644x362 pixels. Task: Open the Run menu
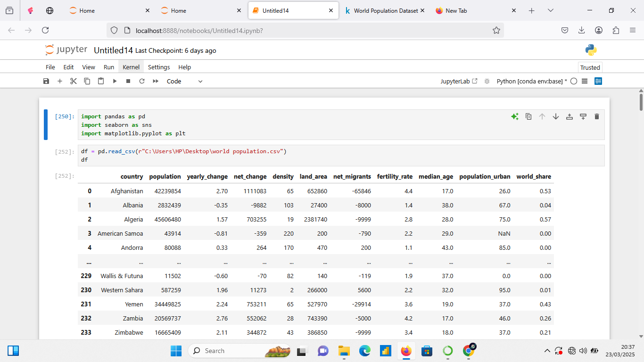(109, 67)
